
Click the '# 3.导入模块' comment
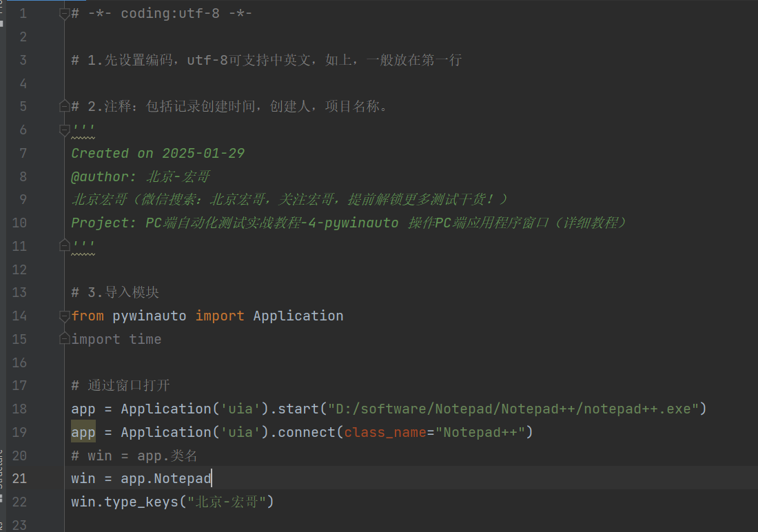click(x=115, y=292)
